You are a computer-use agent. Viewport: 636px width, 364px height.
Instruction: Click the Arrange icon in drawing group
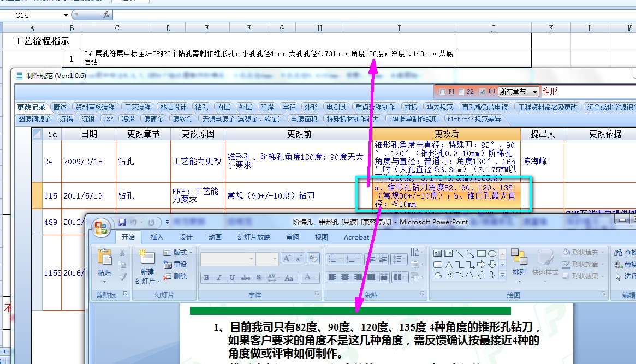tap(519, 258)
